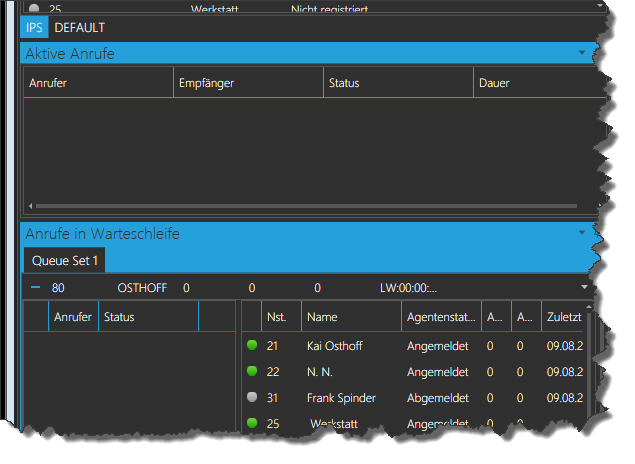Sort active calls by Empfänger column

[x=248, y=83]
